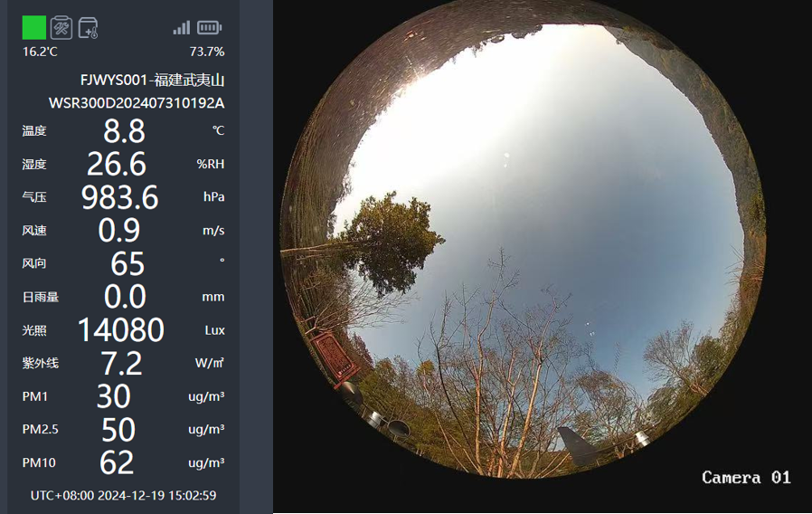Image resolution: width=812 pixels, height=514 pixels.
Task: Click the FJWYS001 station name
Action: click(x=152, y=81)
